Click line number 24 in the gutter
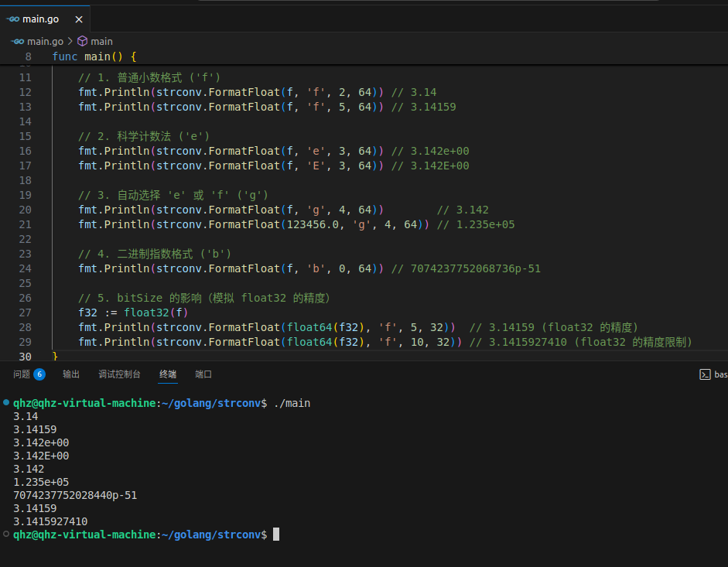The height and width of the screenshot is (567, 728). pyautogui.click(x=25, y=269)
